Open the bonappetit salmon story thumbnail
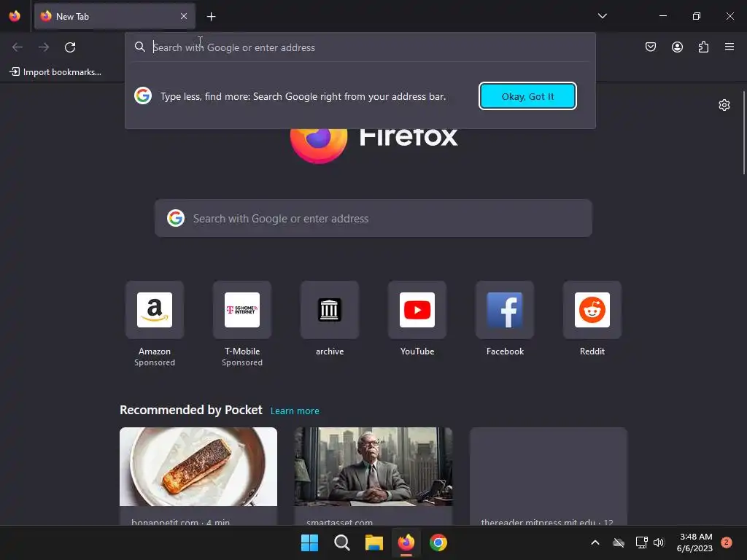 click(198, 467)
